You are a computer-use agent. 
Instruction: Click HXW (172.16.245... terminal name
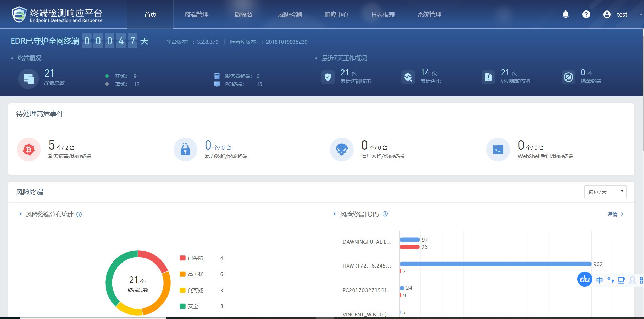coord(368,266)
